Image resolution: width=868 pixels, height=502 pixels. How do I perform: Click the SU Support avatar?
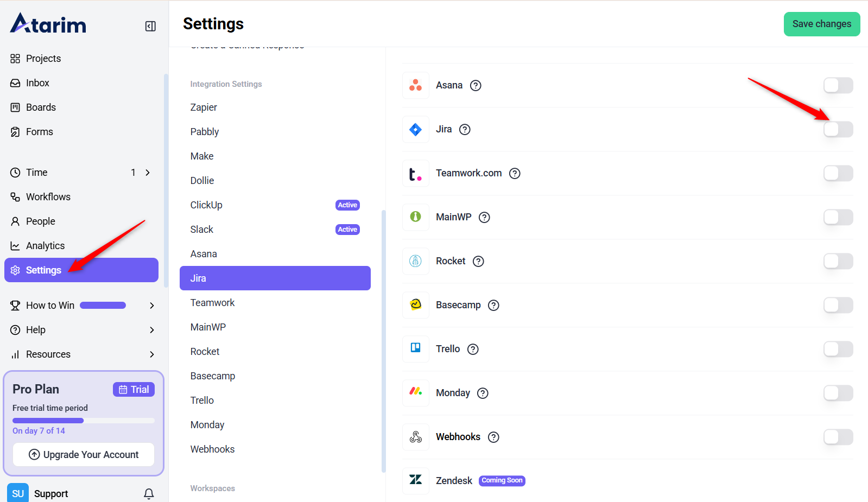tap(18, 493)
